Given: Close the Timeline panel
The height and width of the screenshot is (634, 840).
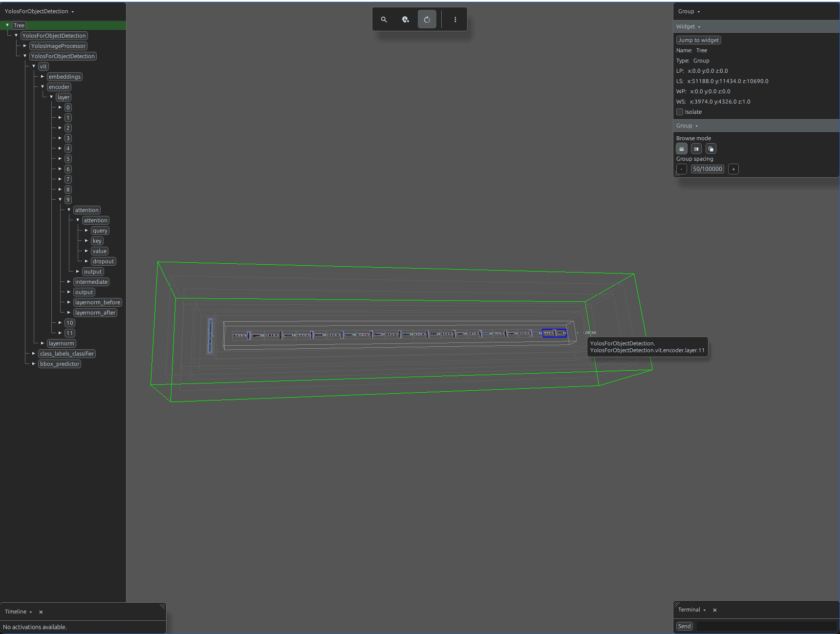Looking at the screenshot, I should (41, 612).
